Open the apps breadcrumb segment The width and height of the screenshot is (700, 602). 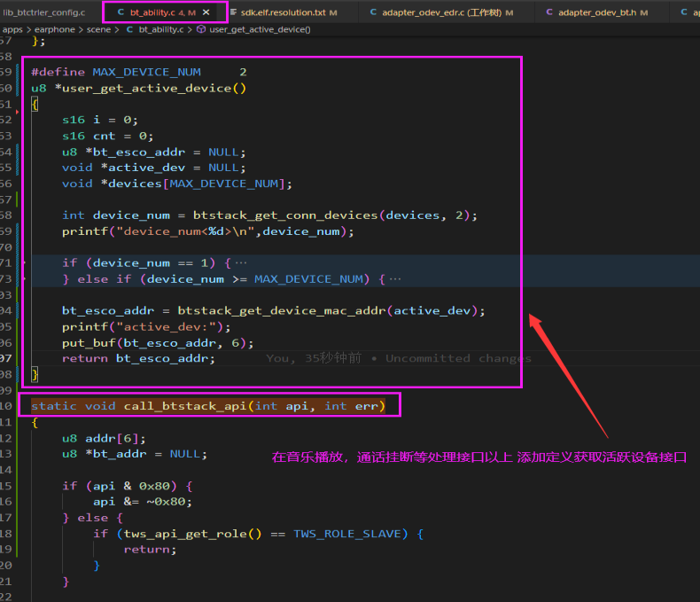pos(12,29)
